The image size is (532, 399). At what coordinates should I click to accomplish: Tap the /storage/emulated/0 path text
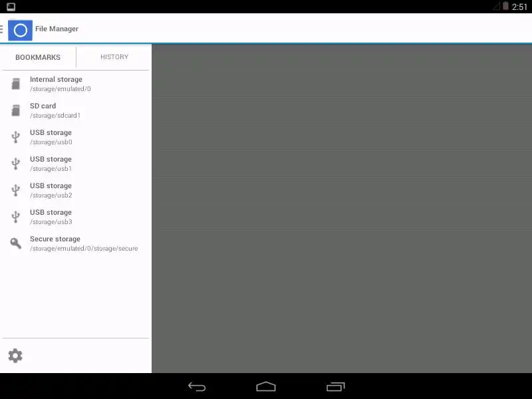61,89
